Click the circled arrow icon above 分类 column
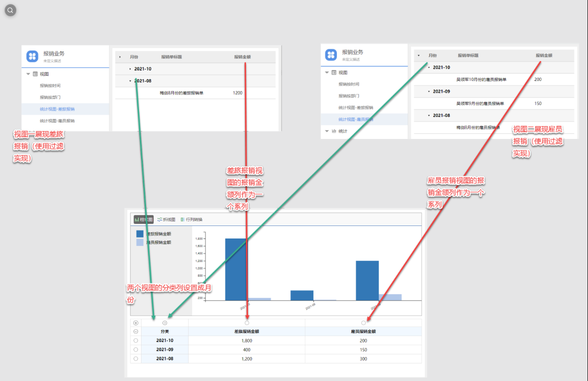Image resolution: width=588 pixels, height=381 pixels. [x=165, y=323]
